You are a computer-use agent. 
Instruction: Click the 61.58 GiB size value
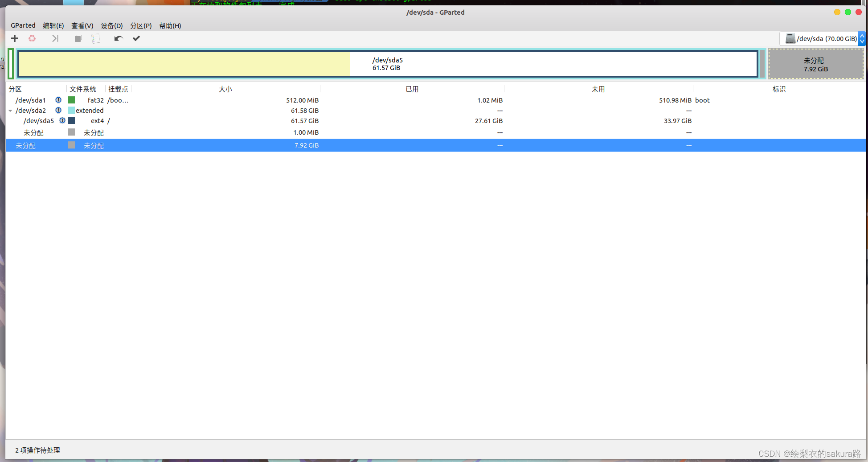coord(305,111)
